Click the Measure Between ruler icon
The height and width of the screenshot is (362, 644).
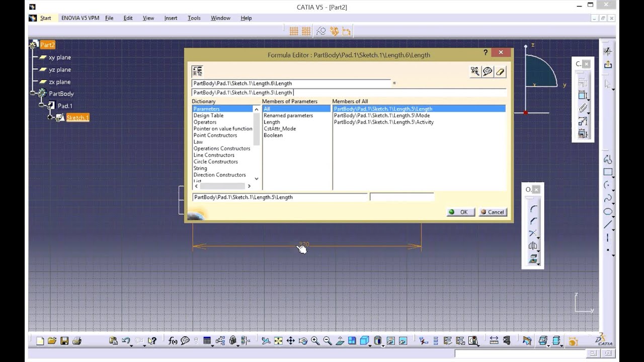pos(494,341)
